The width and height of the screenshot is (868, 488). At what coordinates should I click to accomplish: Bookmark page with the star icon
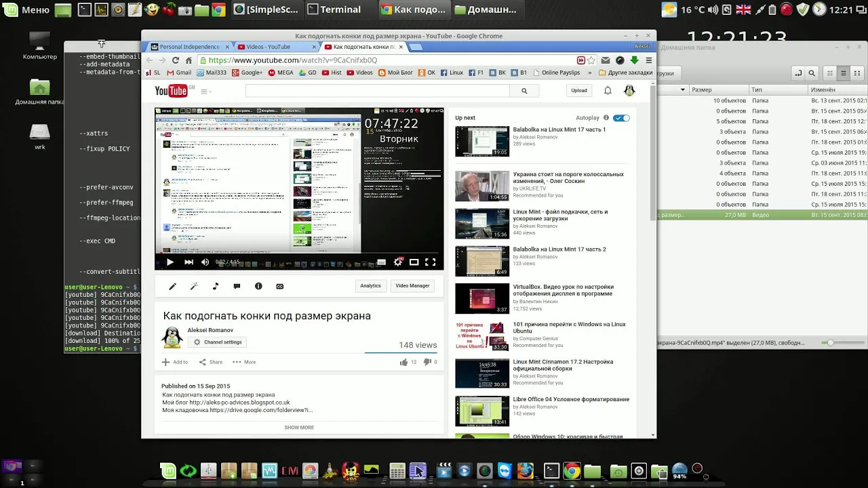click(x=591, y=60)
